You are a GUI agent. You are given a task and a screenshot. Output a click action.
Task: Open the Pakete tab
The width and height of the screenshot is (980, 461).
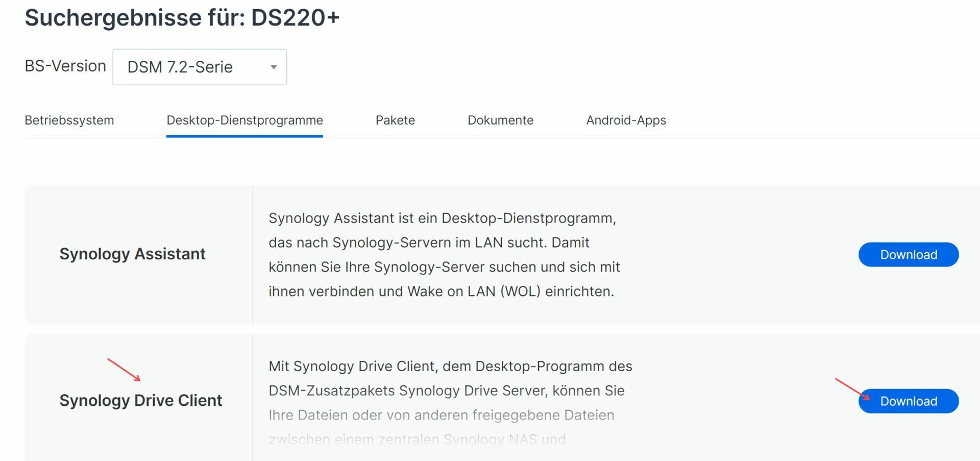[395, 120]
